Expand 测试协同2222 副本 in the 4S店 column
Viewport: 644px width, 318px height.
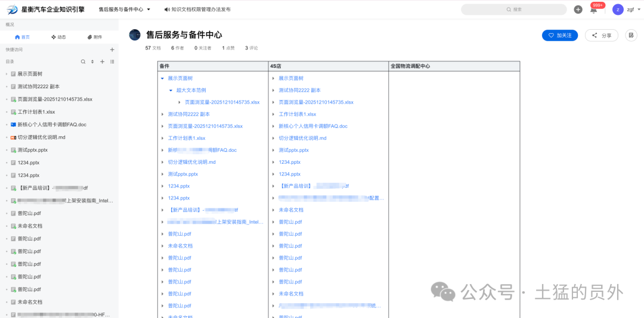274,91
